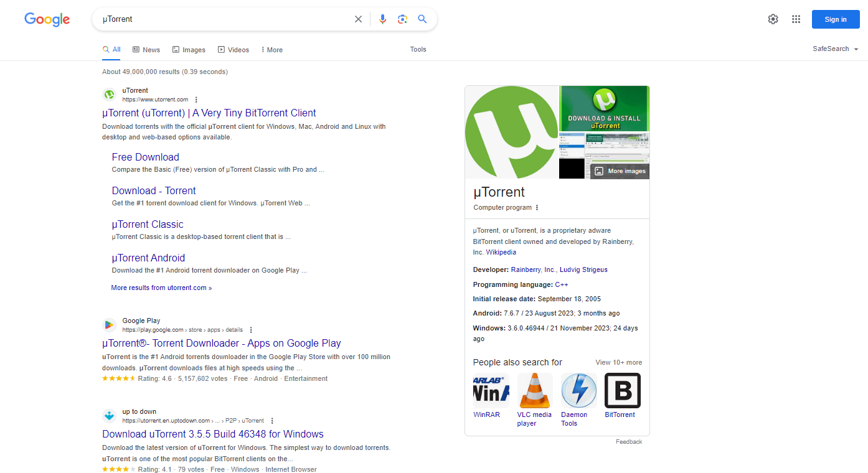Image resolution: width=868 pixels, height=473 pixels.
Task: Open the VLC media player cone icon
Action: pyautogui.click(x=535, y=391)
